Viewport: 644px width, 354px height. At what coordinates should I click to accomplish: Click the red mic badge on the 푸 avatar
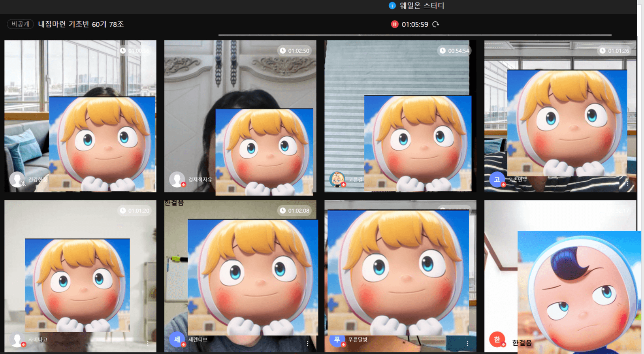[343, 345]
